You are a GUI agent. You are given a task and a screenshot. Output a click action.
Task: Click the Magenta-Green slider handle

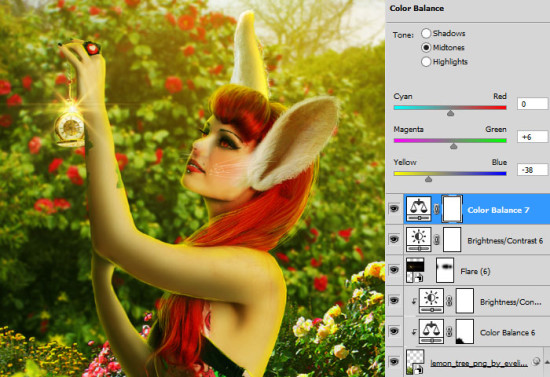click(x=454, y=146)
